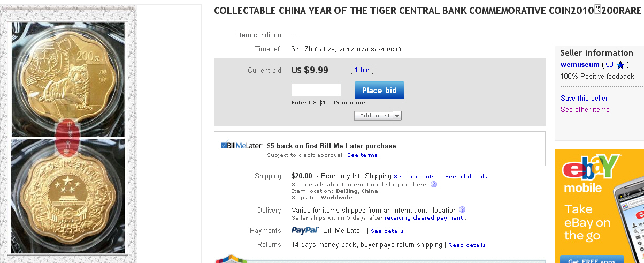The height and width of the screenshot is (263, 644).
Task: Click help icon next to international location
Action: [x=462, y=210]
